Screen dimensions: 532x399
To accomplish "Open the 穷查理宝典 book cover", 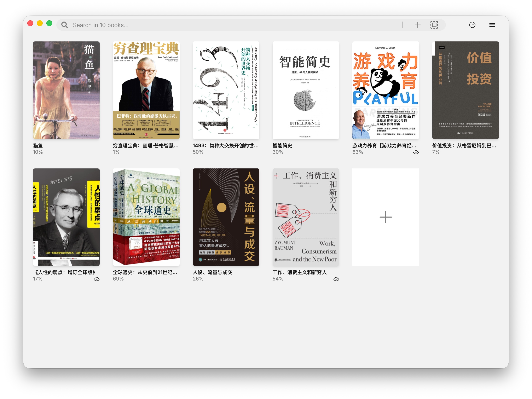I will tap(146, 90).
